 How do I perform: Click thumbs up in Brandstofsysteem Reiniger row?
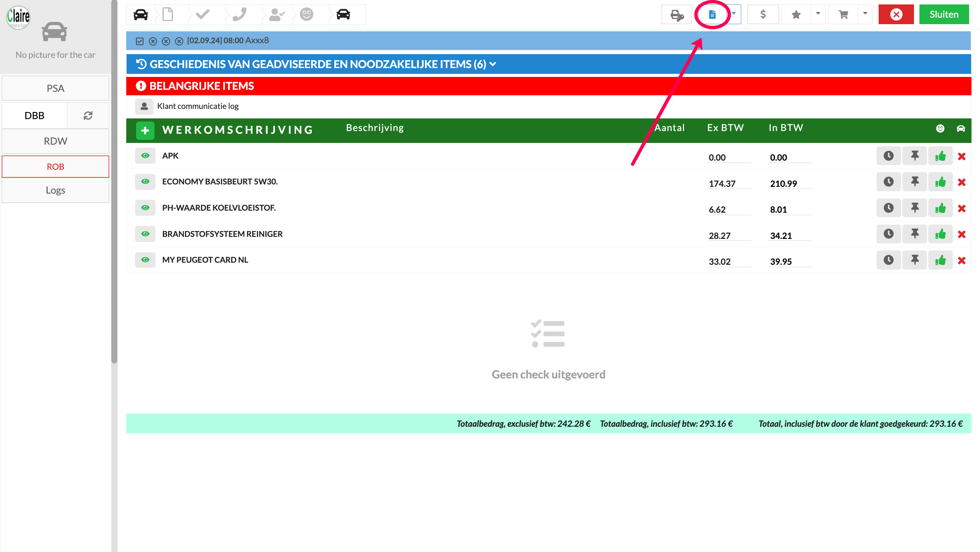(940, 234)
